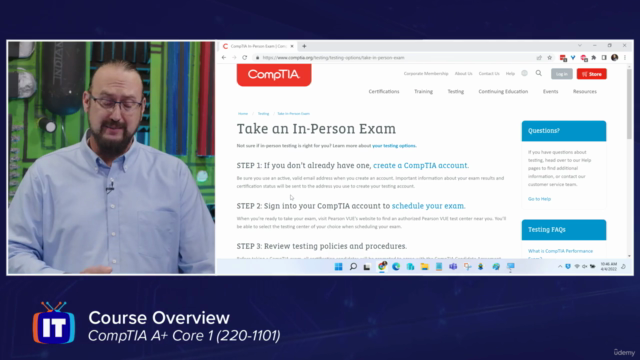The image size is (640, 360).
Task: Click the Log In button
Action: click(562, 74)
